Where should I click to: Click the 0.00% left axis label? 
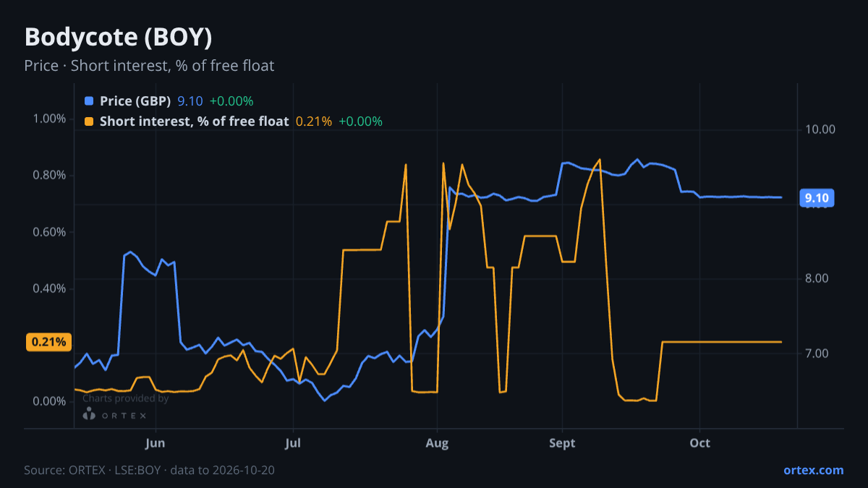coord(50,402)
